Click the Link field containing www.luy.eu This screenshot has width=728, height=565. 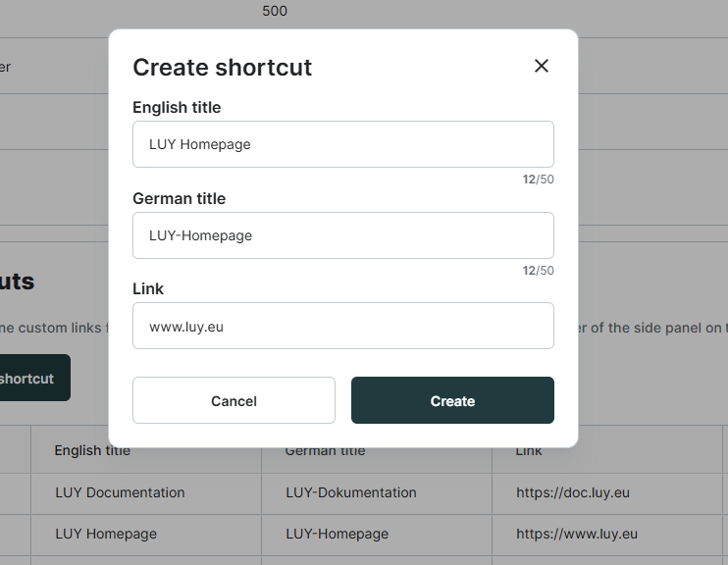click(x=342, y=326)
